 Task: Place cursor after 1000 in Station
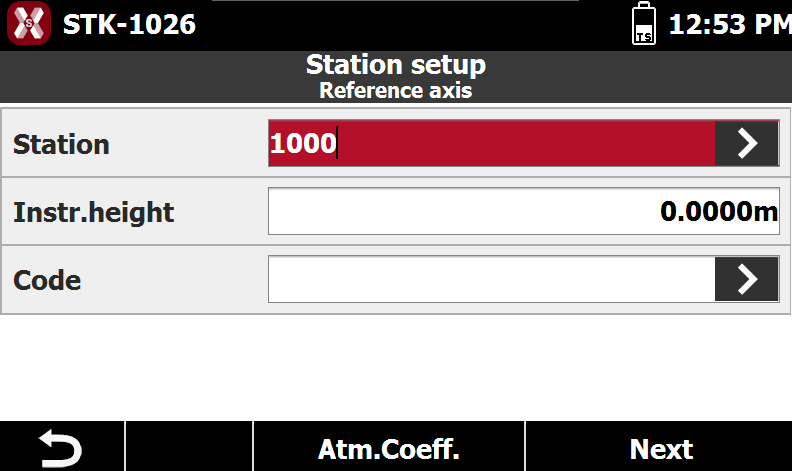[337, 143]
